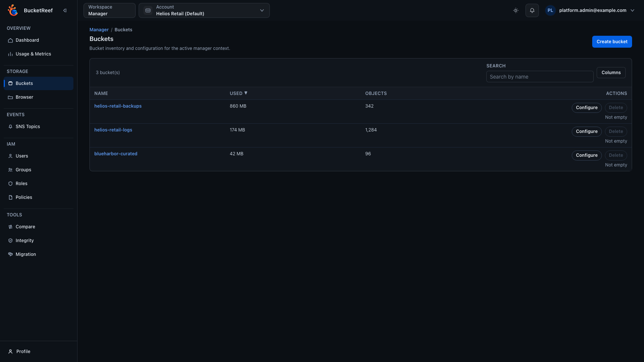Click the Integrity shield-check icon

coord(10,241)
